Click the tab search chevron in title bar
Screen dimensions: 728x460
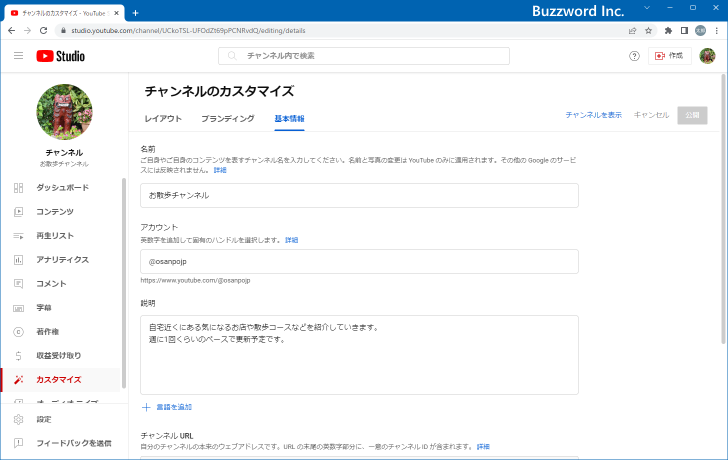pos(647,8)
